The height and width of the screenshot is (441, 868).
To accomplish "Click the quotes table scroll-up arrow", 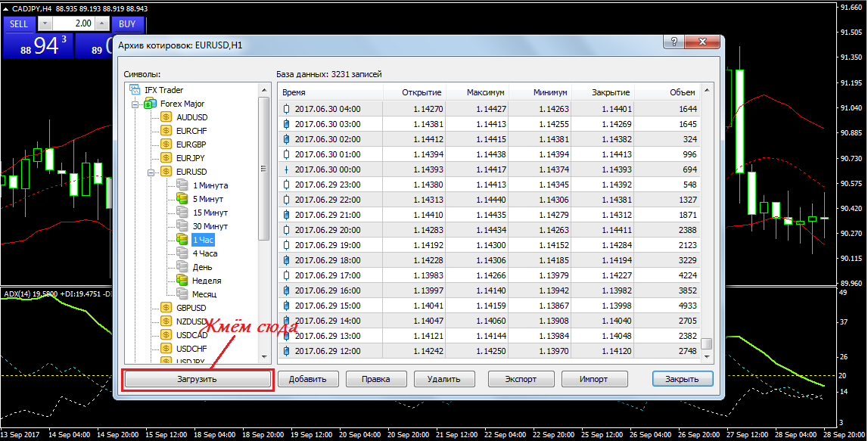I will [706, 90].
